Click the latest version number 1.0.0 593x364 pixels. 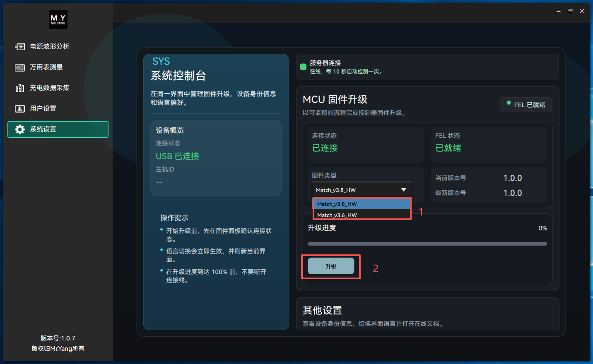pyautogui.click(x=512, y=193)
